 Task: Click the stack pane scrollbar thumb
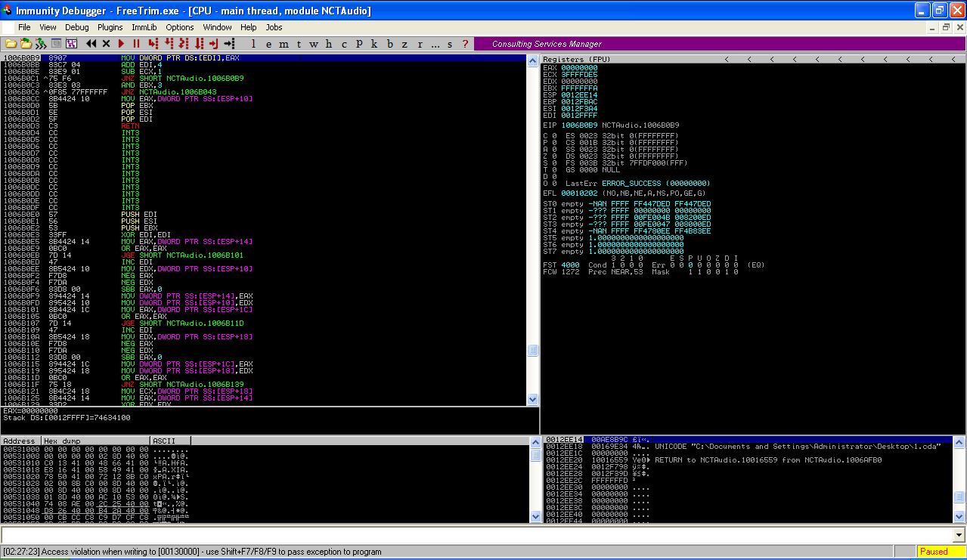coord(959,497)
